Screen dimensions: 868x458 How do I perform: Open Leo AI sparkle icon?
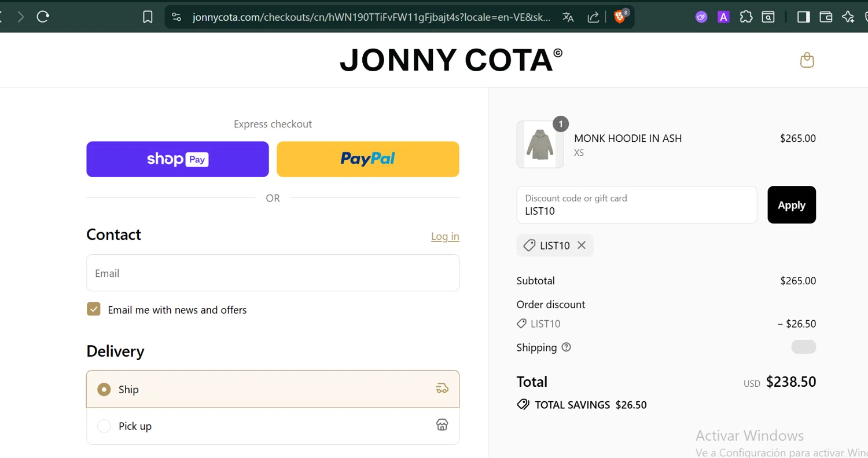848,17
